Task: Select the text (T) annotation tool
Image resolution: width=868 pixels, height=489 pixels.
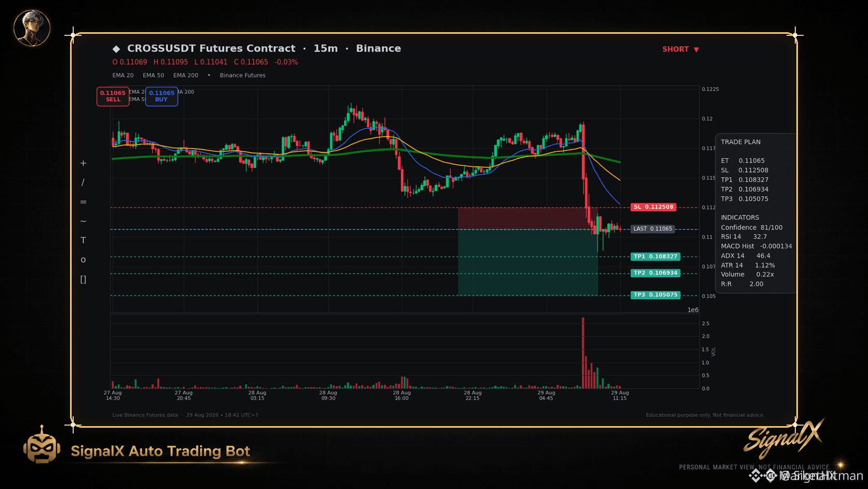Action: (83, 240)
